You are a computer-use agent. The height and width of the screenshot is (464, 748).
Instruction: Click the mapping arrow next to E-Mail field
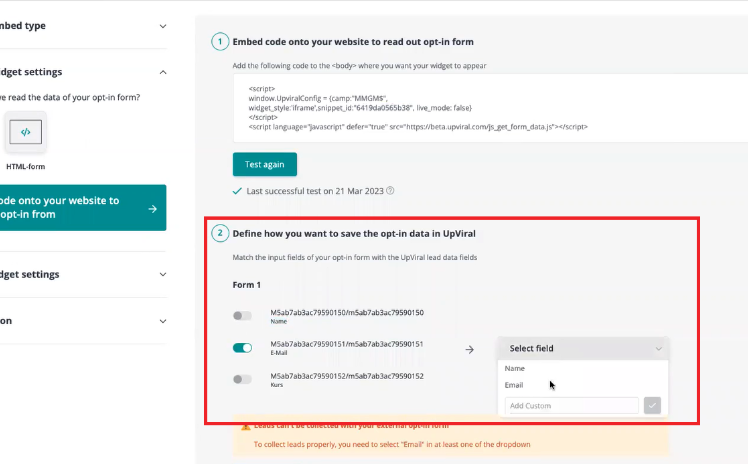click(x=469, y=350)
